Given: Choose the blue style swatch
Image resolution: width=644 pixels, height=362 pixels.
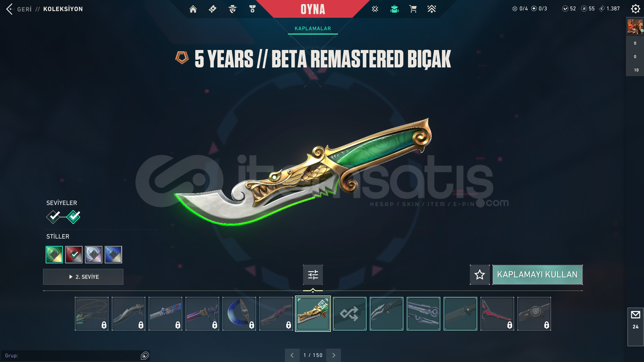Looking at the screenshot, I should click(x=113, y=254).
